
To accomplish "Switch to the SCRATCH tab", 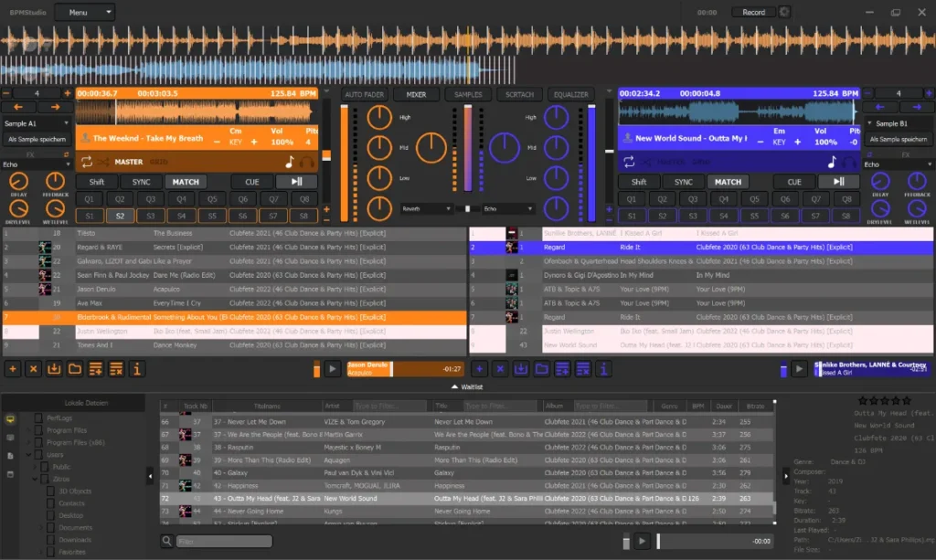I will coord(519,94).
